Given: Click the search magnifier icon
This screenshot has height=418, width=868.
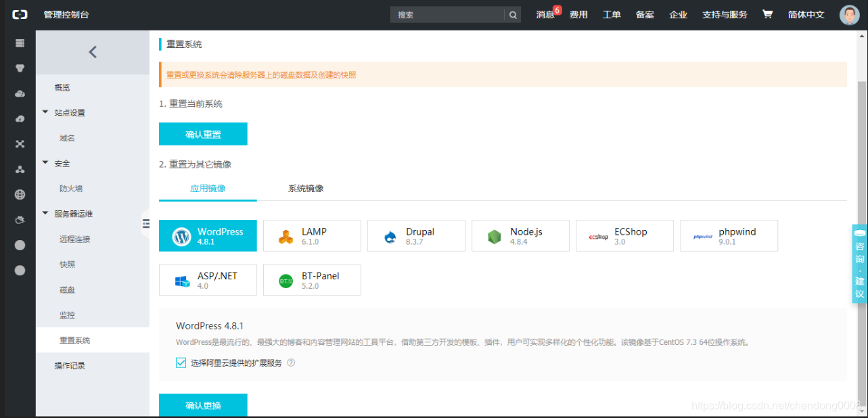Looking at the screenshot, I should pos(513,15).
